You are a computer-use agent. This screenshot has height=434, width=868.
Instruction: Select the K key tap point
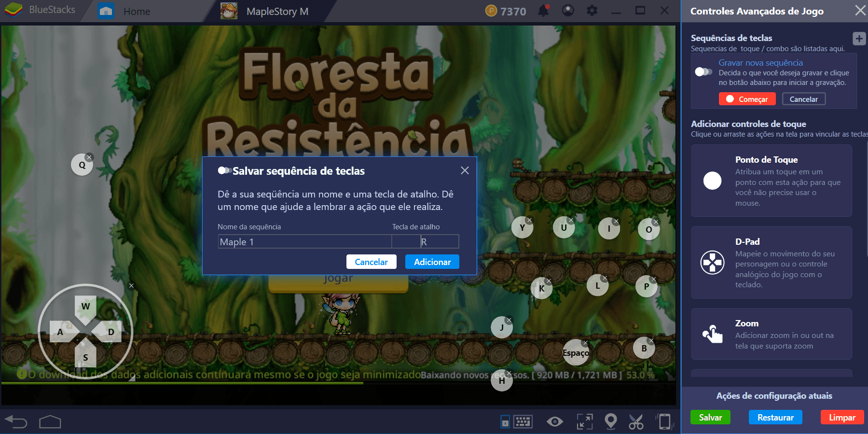pos(541,288)
